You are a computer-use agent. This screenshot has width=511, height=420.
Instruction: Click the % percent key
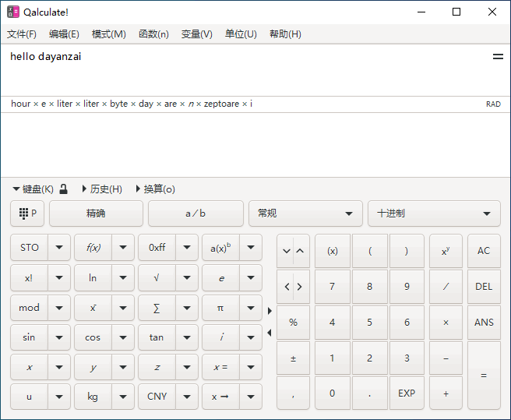[x=294, y=323]
